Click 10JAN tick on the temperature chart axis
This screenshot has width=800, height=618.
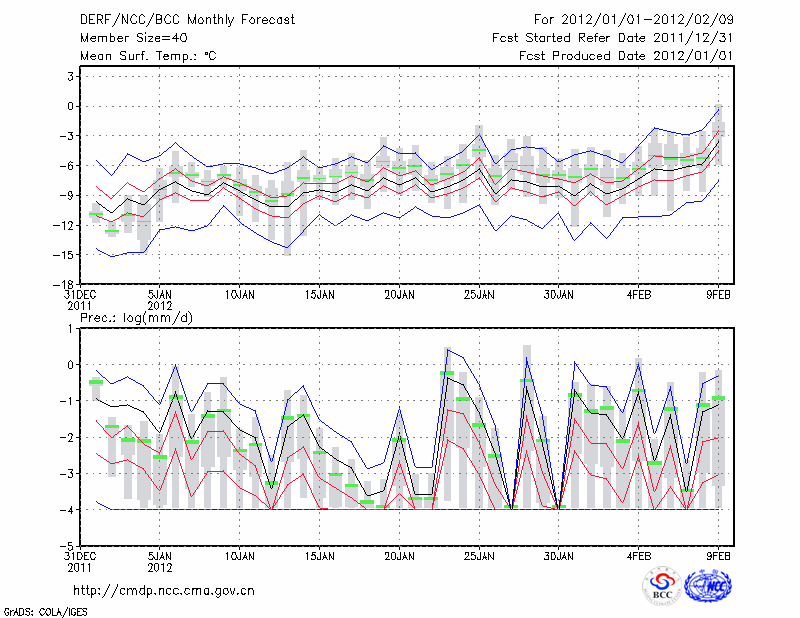(239, 295)
